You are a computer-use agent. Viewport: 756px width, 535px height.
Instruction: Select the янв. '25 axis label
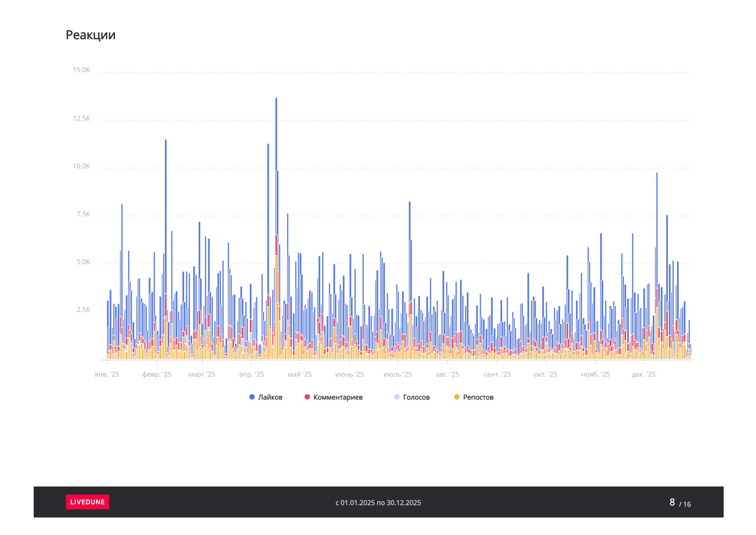pos(107,375)
